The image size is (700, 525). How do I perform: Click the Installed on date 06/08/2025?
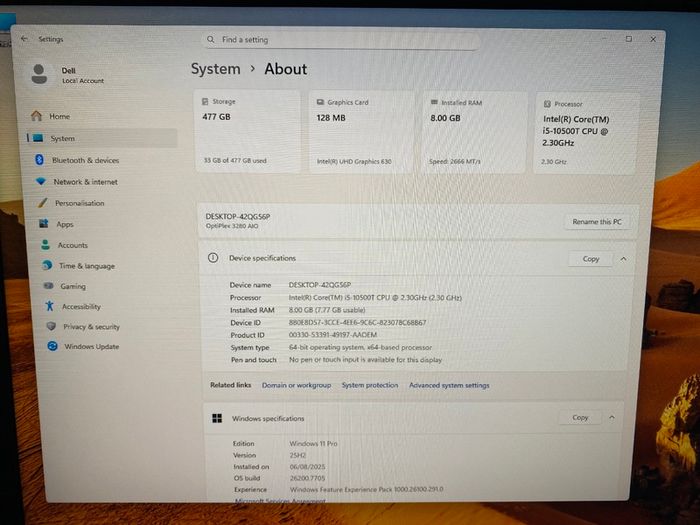[308, 467]
